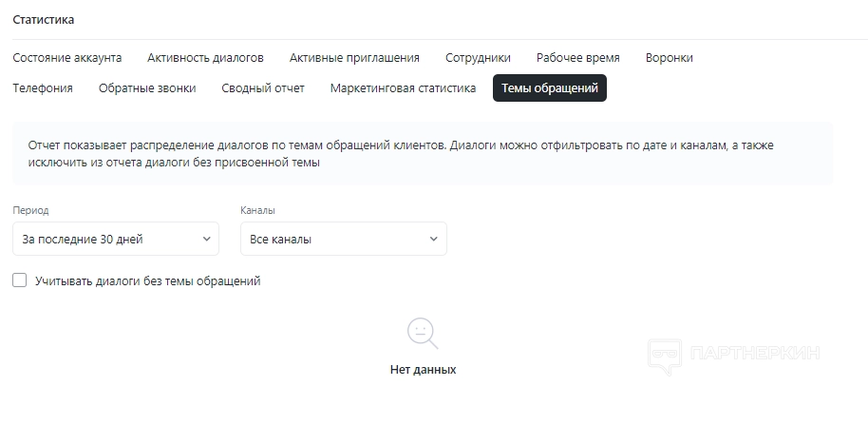The height and width of the screenshot is (425, 868).
Task: Click the Партнеркин watermark logo icon
Action: point(665,355)
